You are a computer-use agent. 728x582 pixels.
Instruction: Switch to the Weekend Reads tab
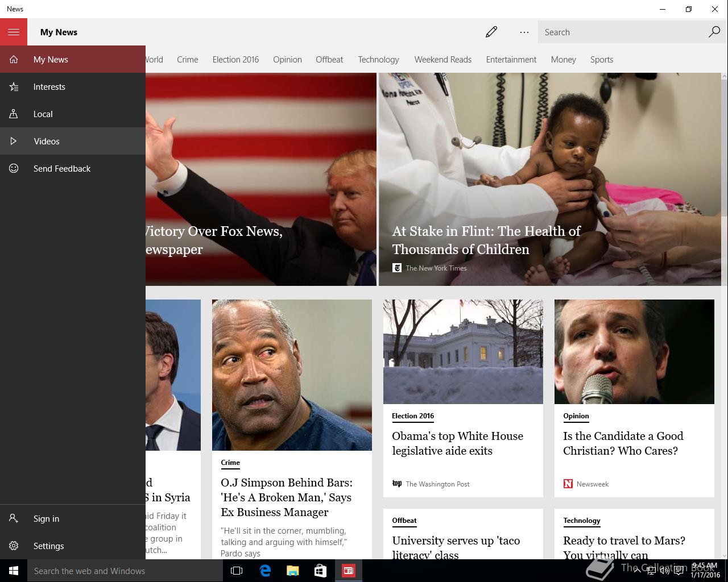click(x=443, y=59)
